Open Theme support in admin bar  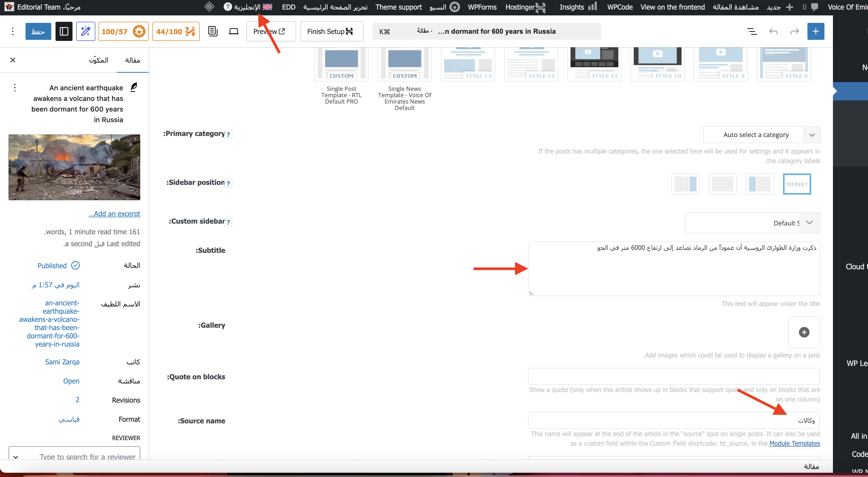coord(399,7)
